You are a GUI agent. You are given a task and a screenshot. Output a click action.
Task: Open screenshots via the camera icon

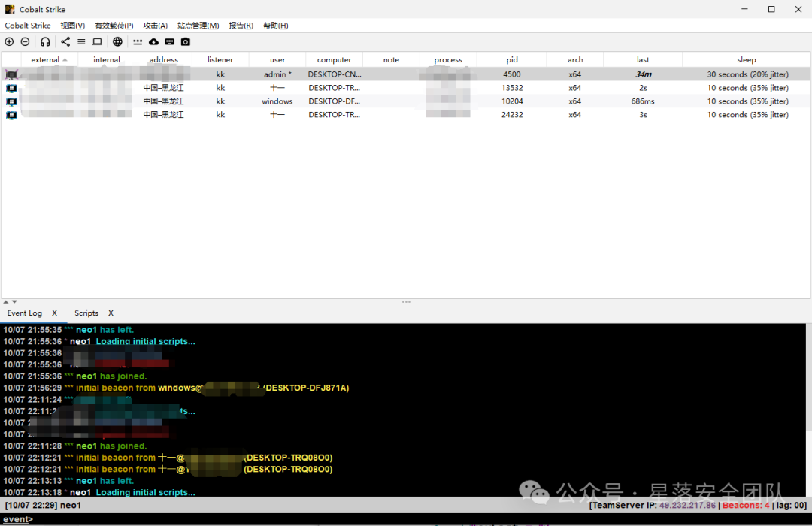186,41
